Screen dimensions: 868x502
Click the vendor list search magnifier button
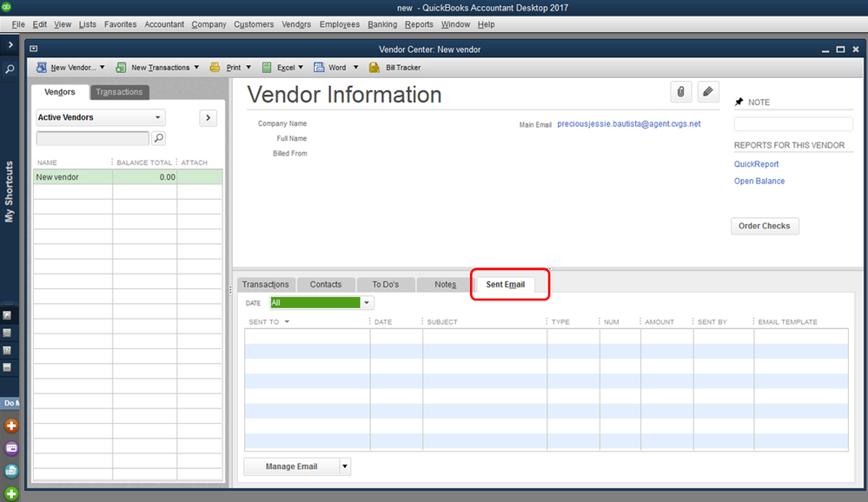pos(158,138)
